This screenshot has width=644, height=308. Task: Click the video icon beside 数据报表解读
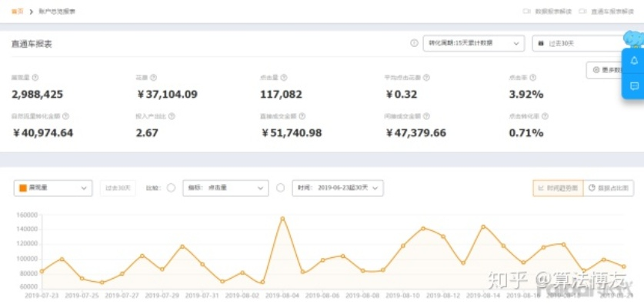coord(526,11)
